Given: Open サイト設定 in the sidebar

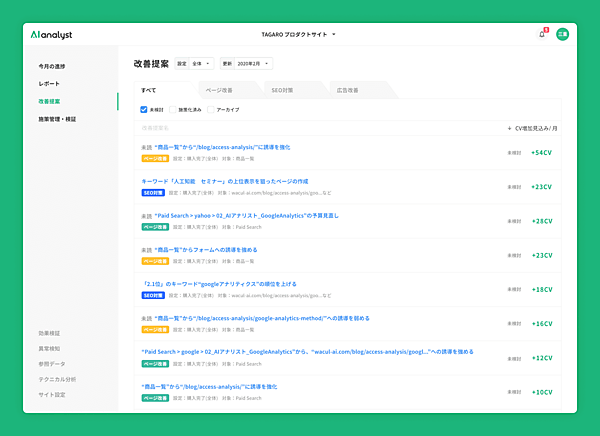Looking at the screenshot, I should [x=52, y=395].
